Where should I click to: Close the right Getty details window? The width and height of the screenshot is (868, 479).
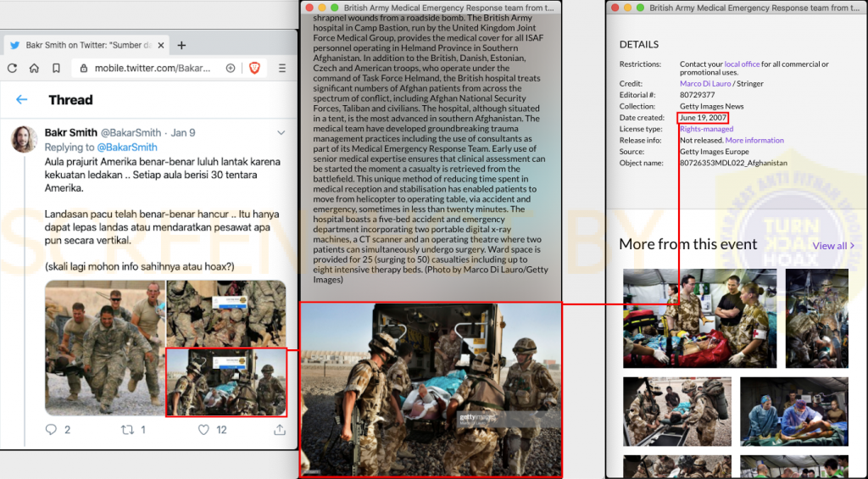coord(615,8)
